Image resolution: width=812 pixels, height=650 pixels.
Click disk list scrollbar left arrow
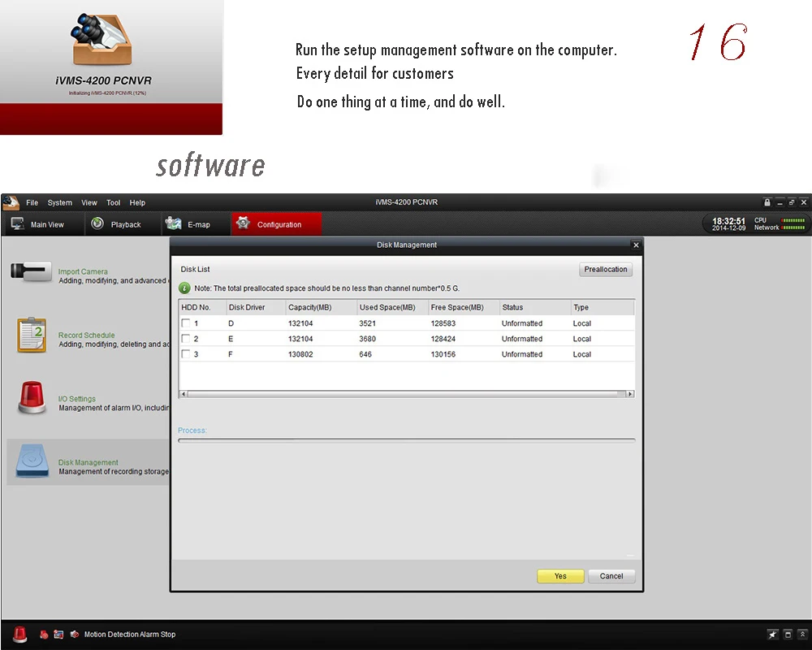click(183, 394)
